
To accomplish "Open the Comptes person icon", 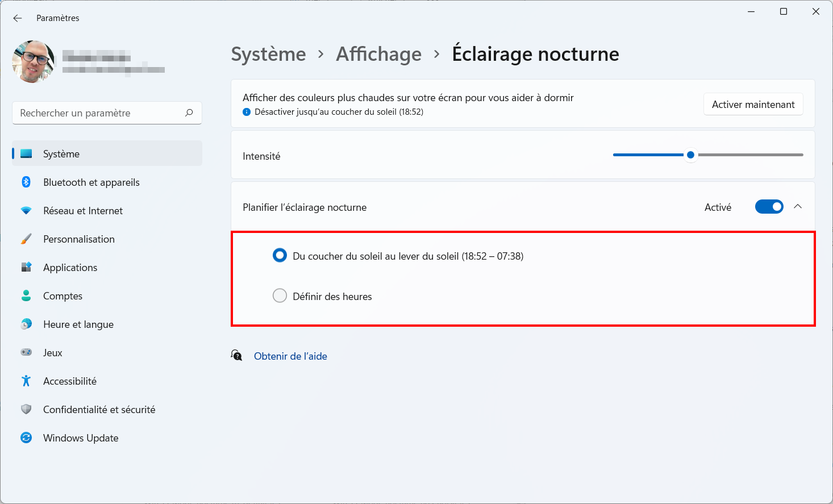I will [x=26, y=295].
